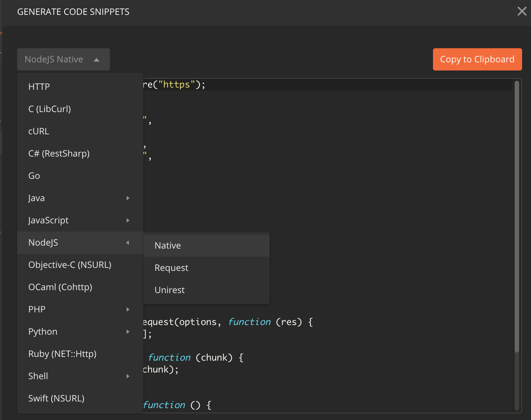Click the Copy to Clipboard button

[x=477, y=59]
